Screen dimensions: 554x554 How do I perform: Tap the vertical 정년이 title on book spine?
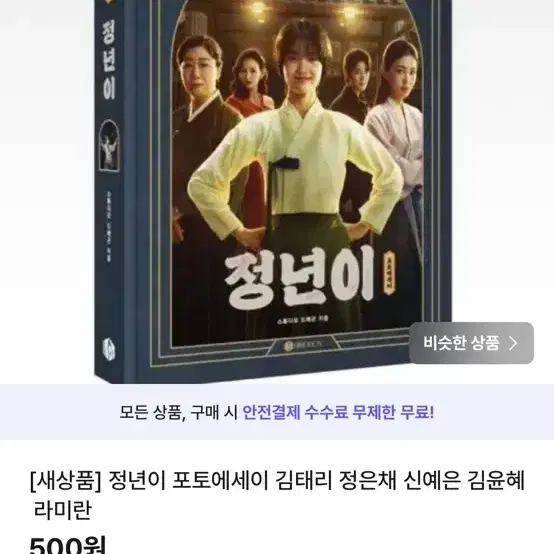click(x=109, y=59)
